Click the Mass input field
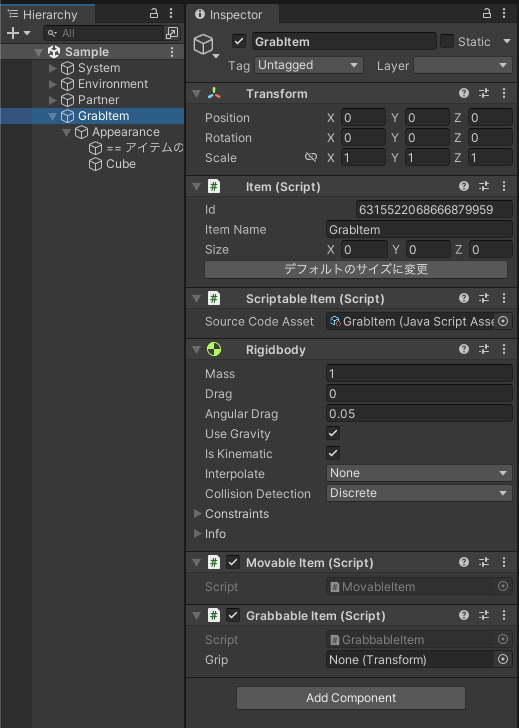This screenshot has height=728, width=519. coord(419,374)
